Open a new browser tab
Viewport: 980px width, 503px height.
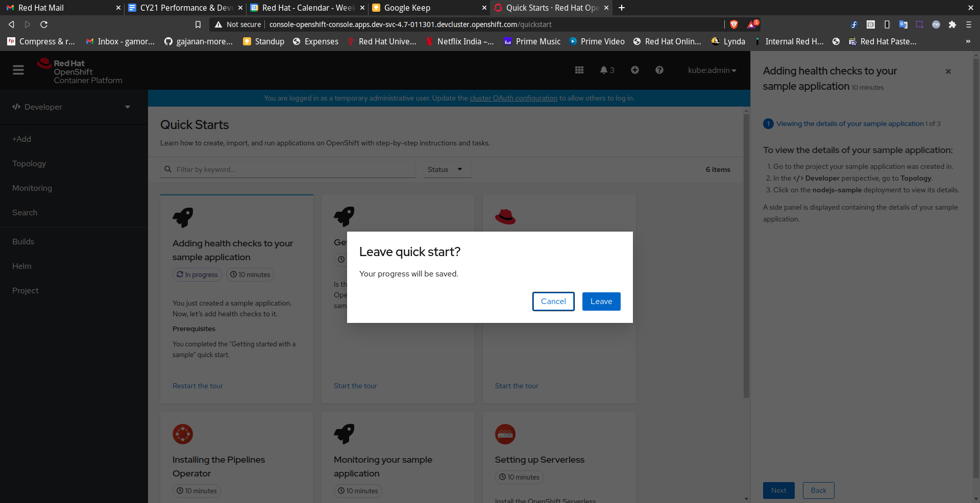click(x=622, y=8)
